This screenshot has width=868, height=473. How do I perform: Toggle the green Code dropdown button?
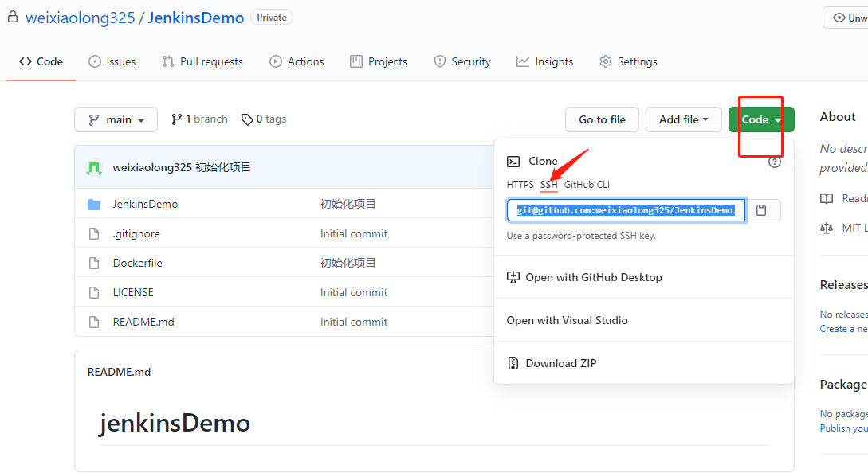761,119
